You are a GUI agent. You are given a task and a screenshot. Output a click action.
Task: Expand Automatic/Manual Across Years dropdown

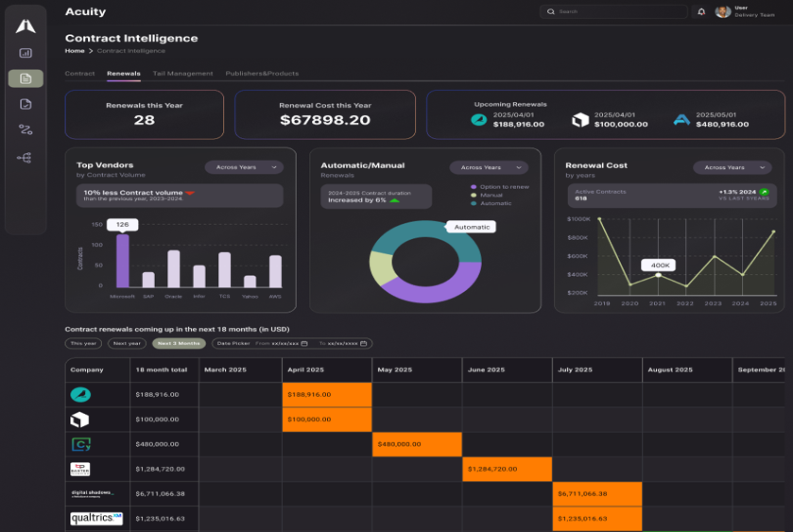pos(489,167)
